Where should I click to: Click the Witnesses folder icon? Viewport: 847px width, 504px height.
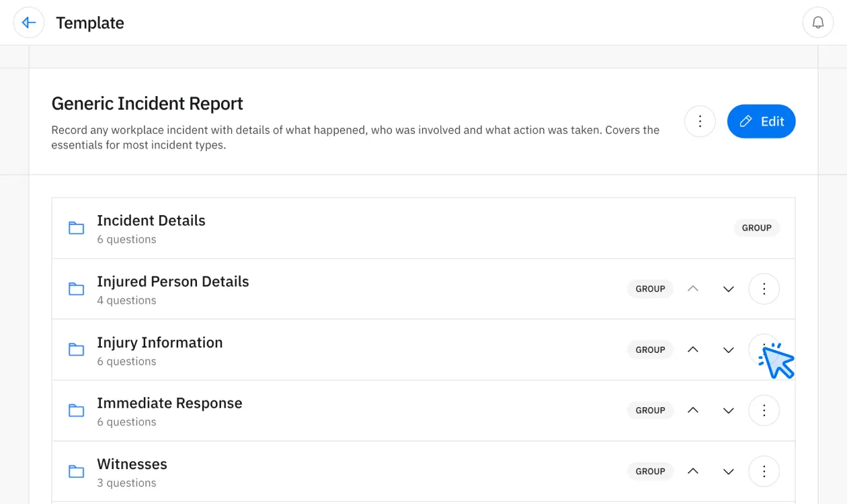click(x=76, y=471)
